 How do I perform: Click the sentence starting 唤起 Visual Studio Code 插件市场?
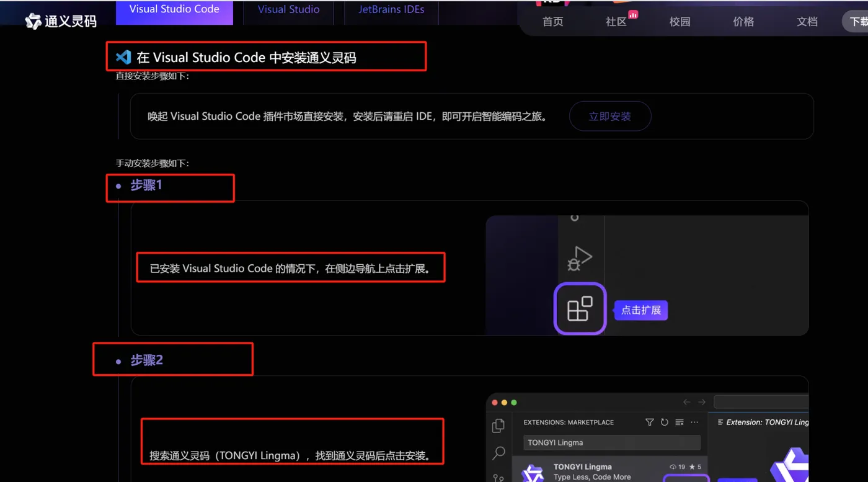click(x=348, y=116)
